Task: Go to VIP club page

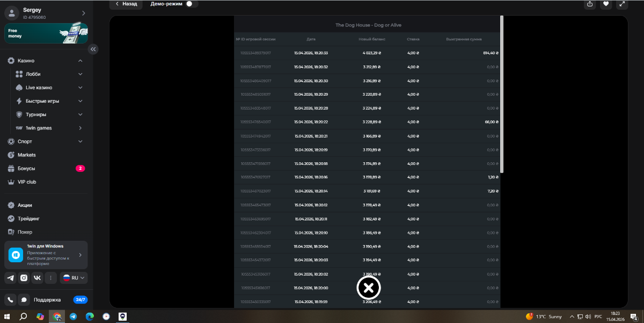Action: [27, 182]
